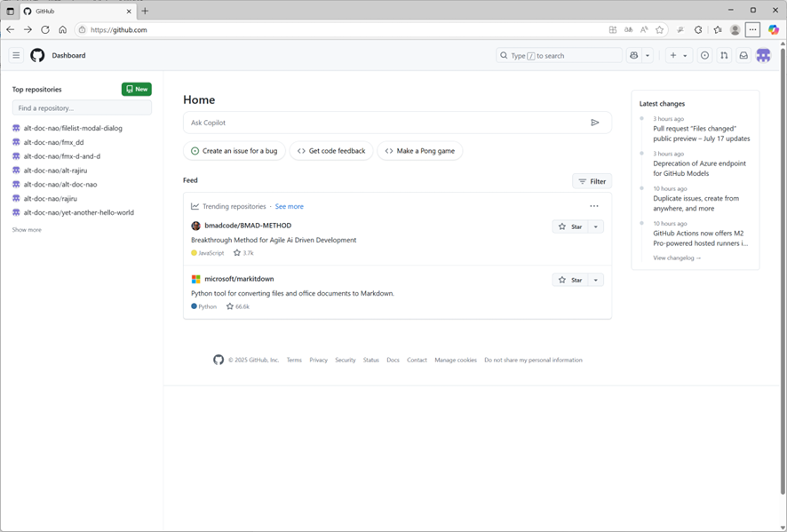Click the browser Home button
This screenshot has width=787, height=532.
click(x=63, y=29)
